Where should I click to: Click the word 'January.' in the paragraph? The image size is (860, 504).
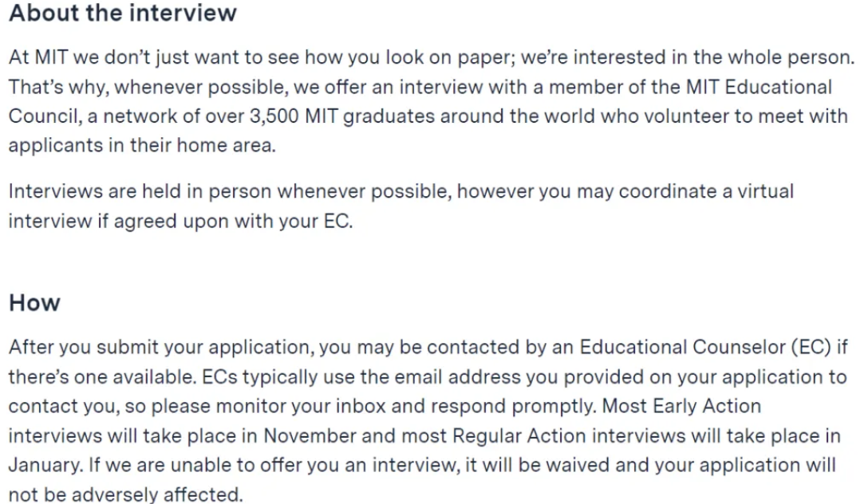45,466
